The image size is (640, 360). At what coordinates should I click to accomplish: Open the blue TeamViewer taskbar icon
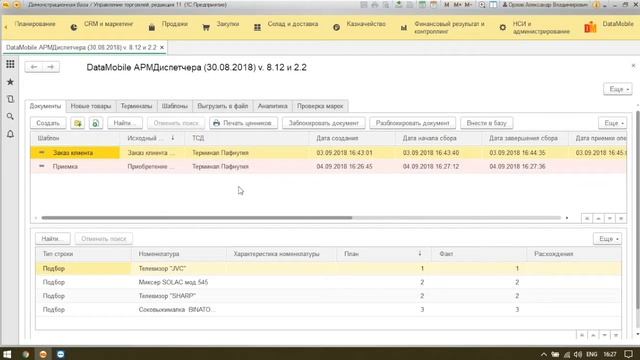[61, 354]
